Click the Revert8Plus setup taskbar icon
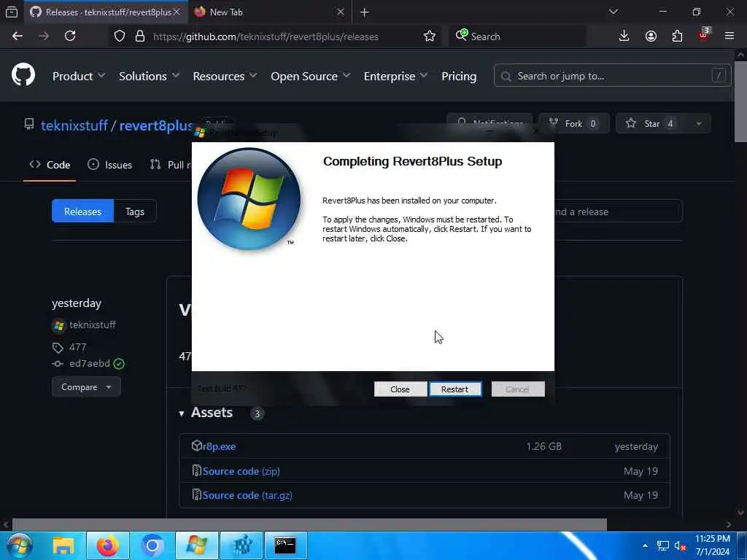747x560 pixels. (197, 545)
